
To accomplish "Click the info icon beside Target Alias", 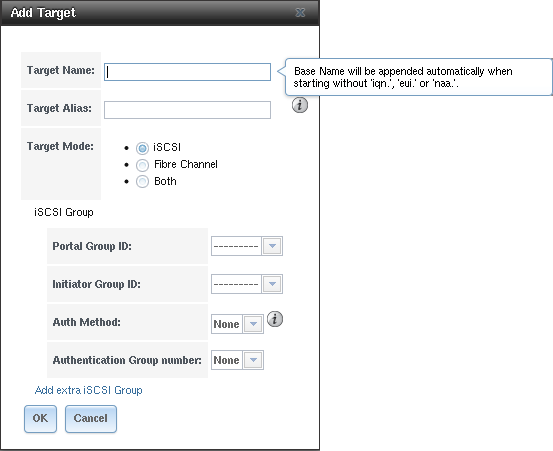I will [x=300, y=105].
